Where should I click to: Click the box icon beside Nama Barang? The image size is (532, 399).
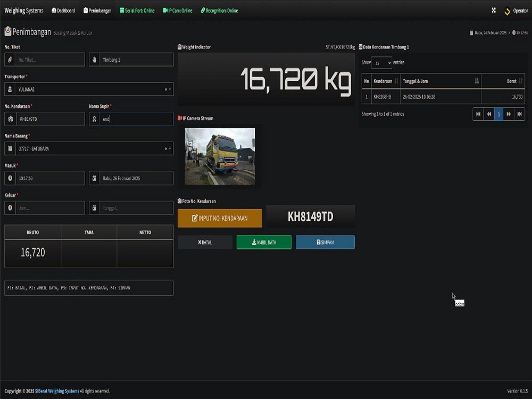click(x=10, y=148)
